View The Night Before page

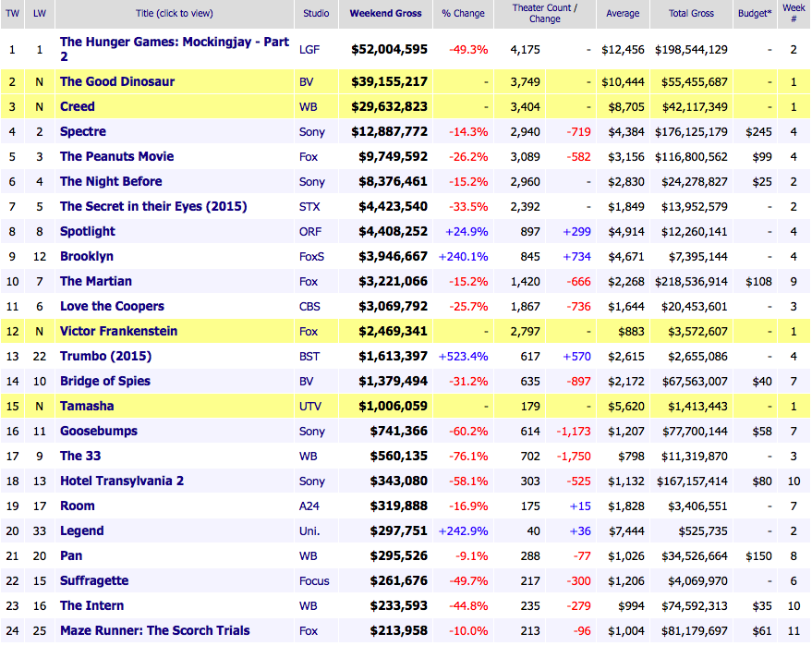coord(111,181)
